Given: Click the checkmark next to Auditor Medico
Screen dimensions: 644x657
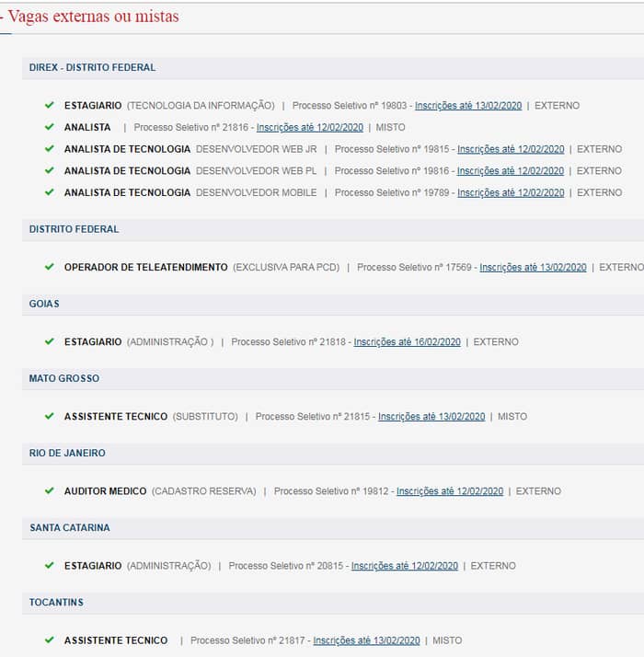Looking at the screenshot, I should 49,490.
